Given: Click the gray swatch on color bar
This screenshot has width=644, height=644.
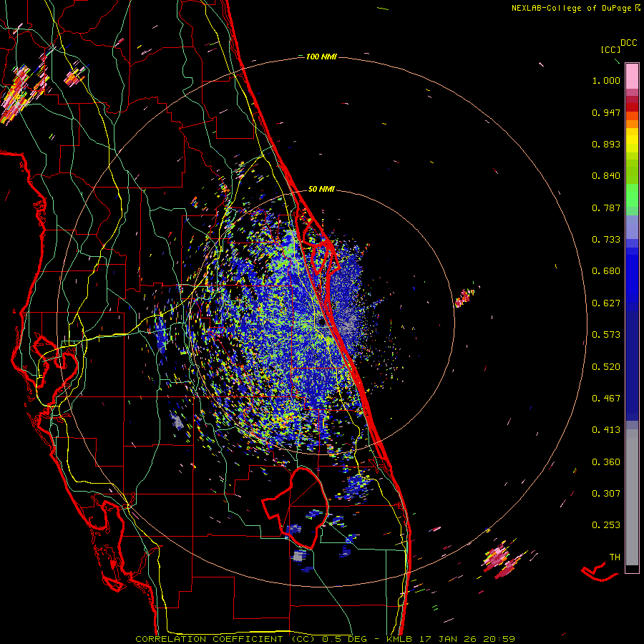Looking at the screenshot, I should coord(632,497).
